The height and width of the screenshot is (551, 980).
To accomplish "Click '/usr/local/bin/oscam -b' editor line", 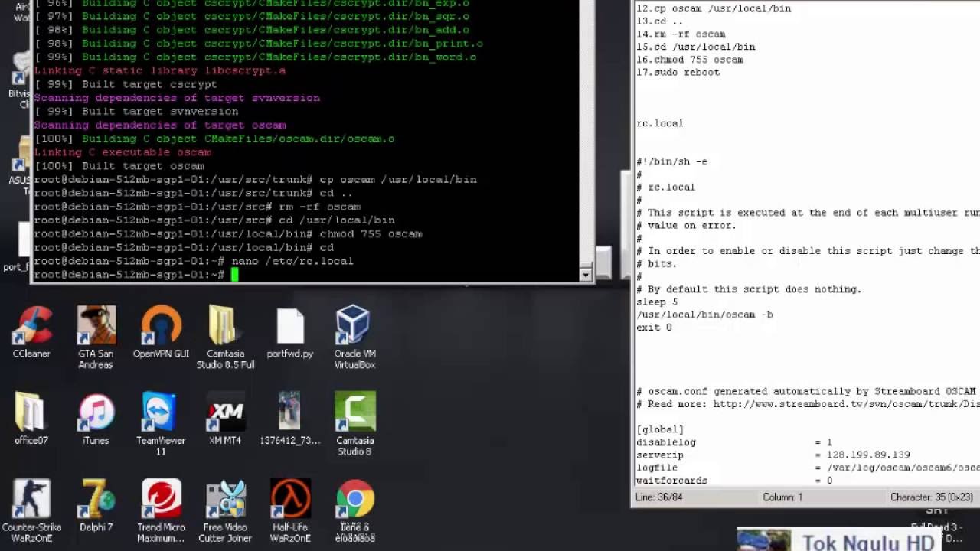I will [704, 315].
